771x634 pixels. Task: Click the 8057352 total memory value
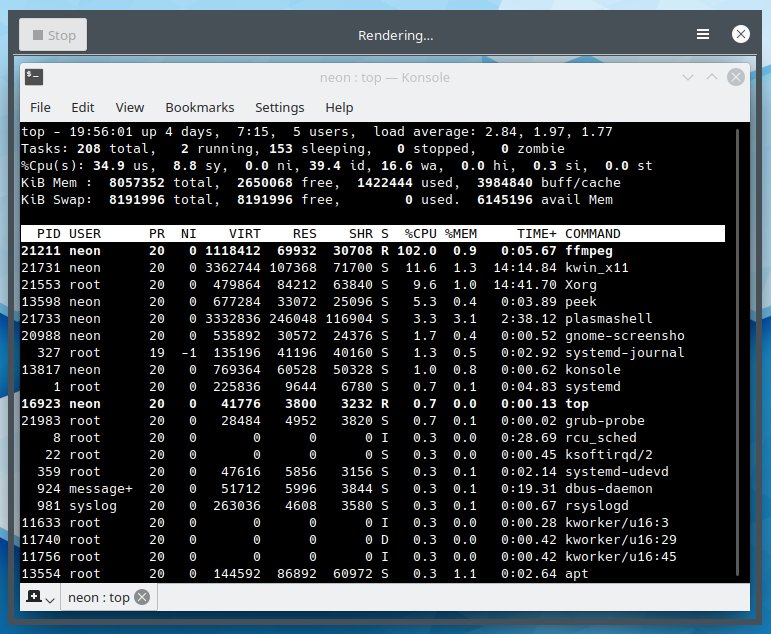click(137, 183)
